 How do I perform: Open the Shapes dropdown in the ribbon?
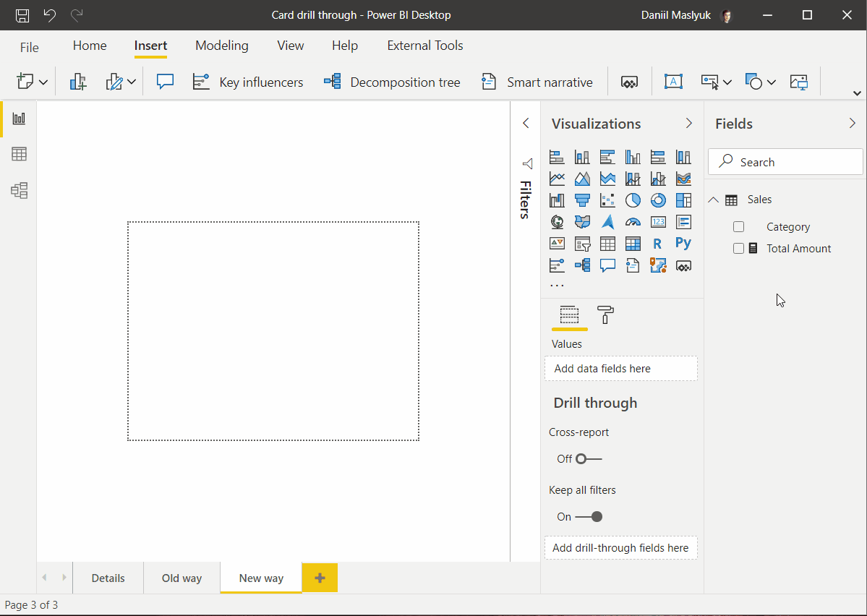tap(772, 82)
